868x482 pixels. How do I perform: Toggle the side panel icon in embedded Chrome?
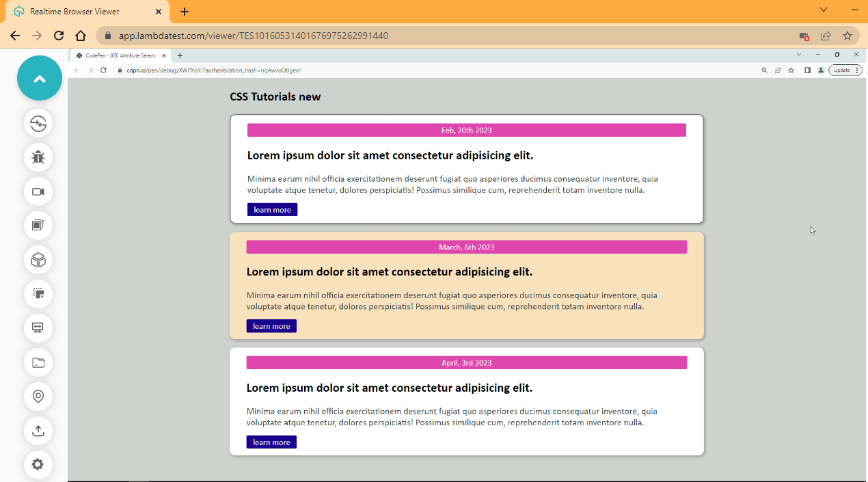[x=807, y=70]
